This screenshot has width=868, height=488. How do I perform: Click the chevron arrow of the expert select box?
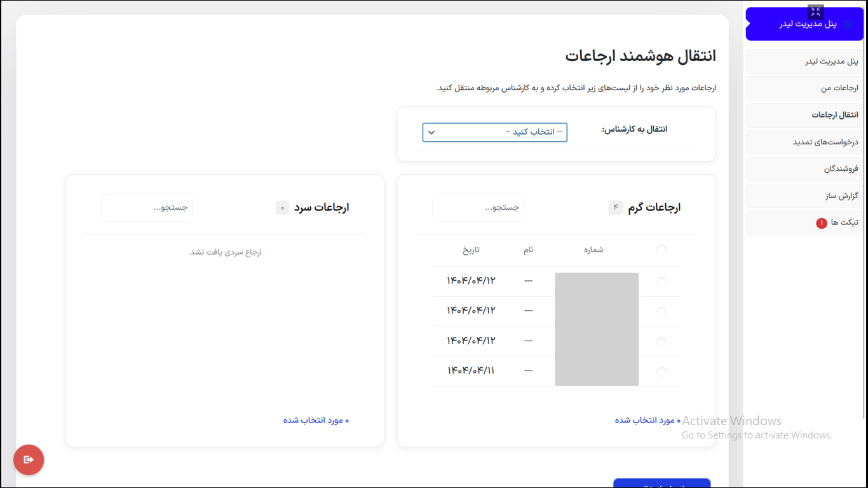tap(431, 132)
